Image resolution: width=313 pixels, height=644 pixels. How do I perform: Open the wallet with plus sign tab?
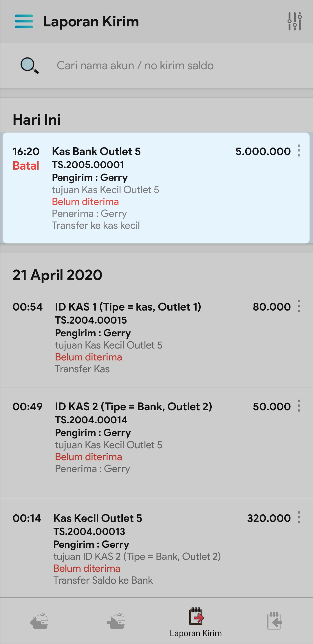pyautogui.click(x=116, y=621)
